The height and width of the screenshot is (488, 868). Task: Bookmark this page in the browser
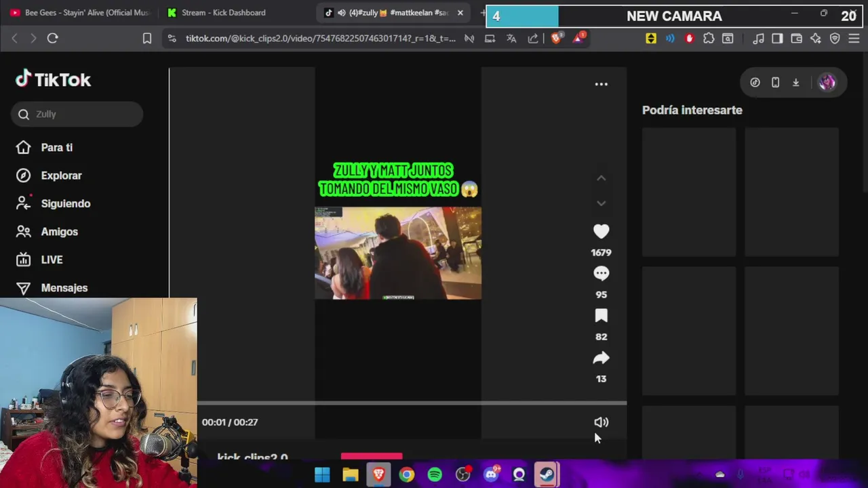coord(146,39)
